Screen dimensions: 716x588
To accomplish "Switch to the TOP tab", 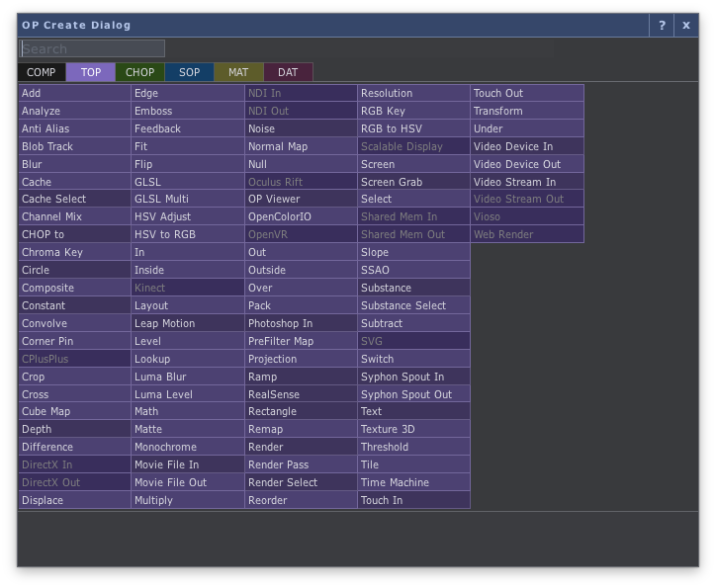I will click(x=90, y=72).
